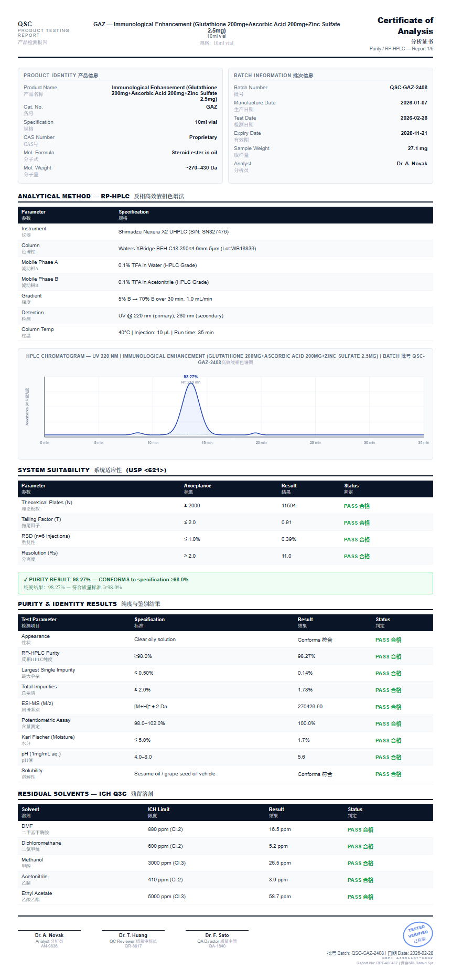Click Dichloromethane result '5.2 ppm'
This screenshot has height=980, width=451.
[278, 846]
